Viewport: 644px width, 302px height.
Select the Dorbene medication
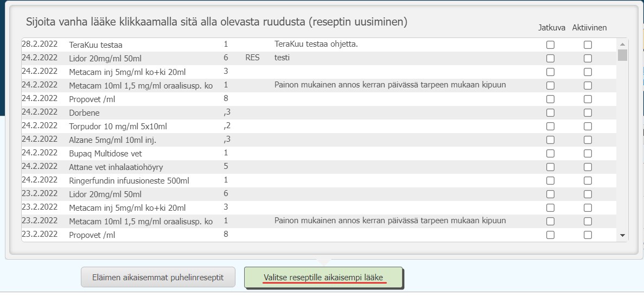(x=318, y=112)
